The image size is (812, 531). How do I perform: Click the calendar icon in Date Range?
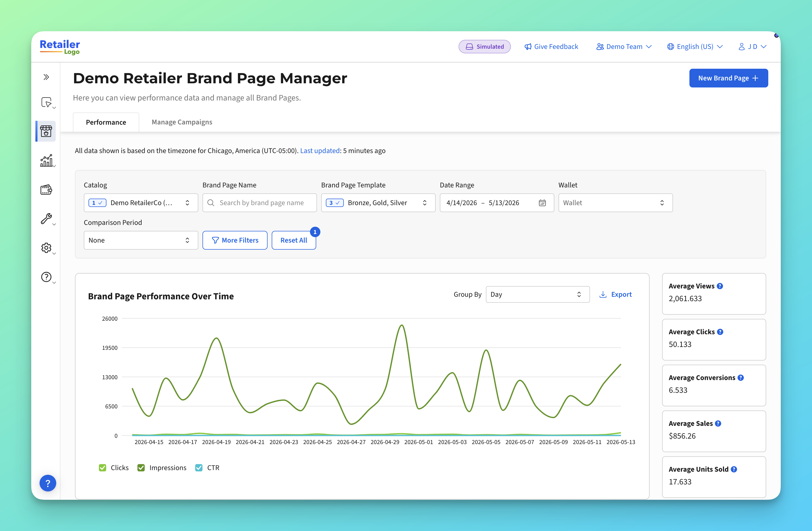542,203
